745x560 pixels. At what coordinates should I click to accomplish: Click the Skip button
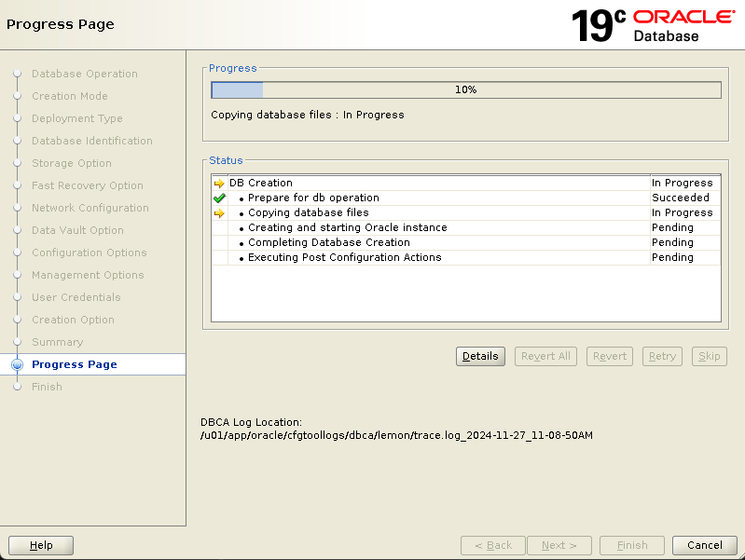[710, 356]
